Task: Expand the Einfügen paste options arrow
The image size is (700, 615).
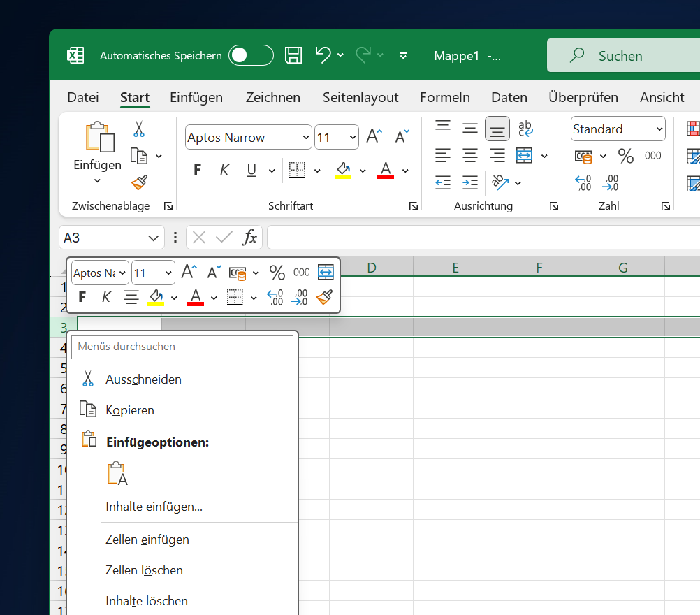Action: [x=97, y=181]
